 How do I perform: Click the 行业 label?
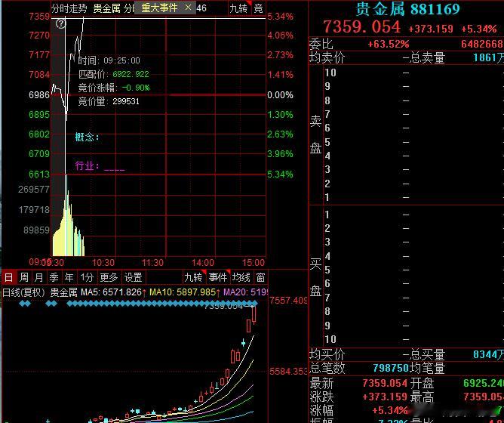87,165
